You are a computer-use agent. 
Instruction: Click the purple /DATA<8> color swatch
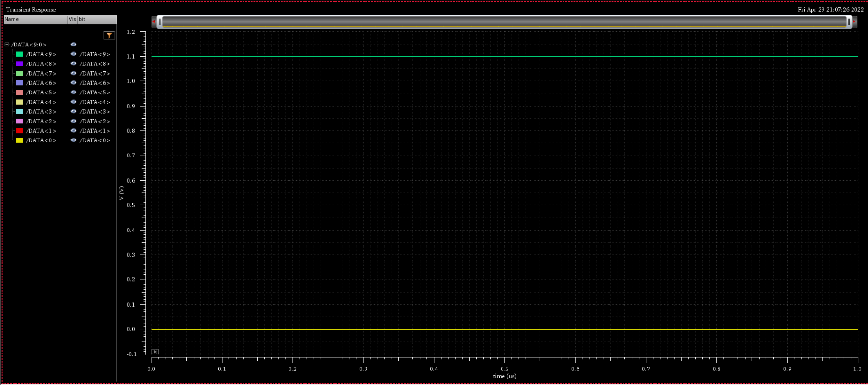point(20,64)
